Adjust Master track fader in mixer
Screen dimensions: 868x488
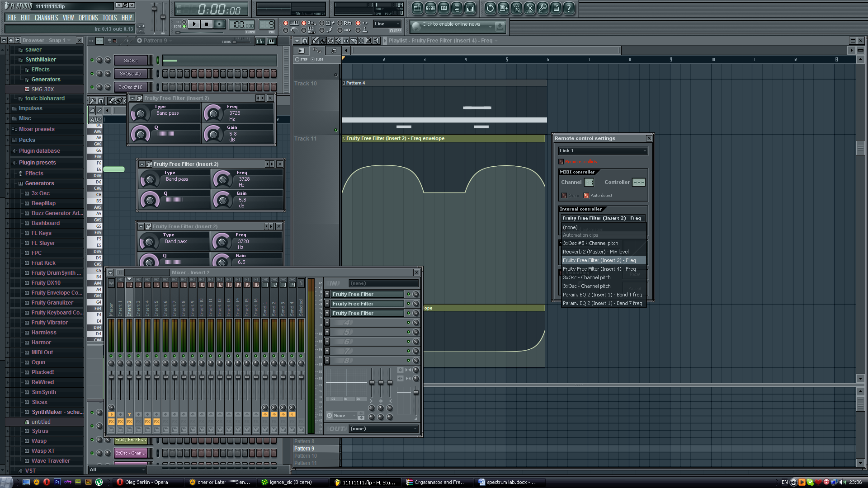click(111, 377)
